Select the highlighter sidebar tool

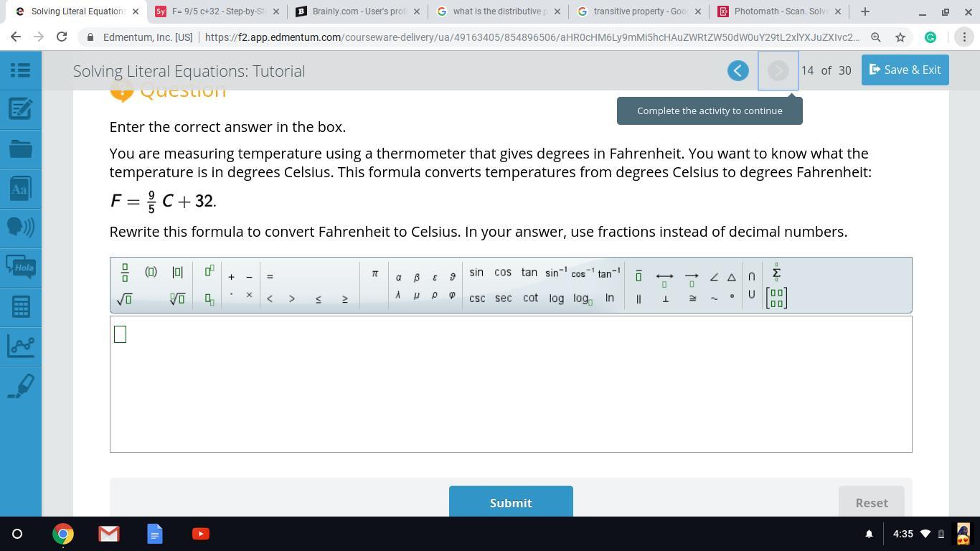click(21, 386)
